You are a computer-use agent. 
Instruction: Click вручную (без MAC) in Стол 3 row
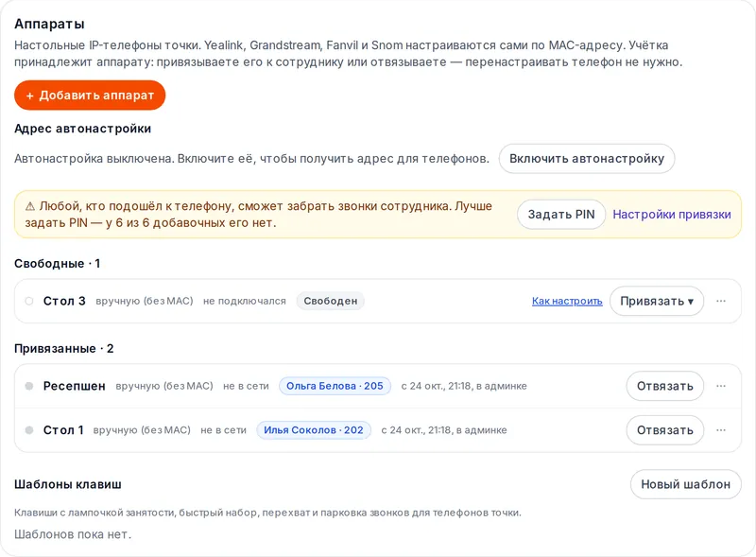pos(145,301)
